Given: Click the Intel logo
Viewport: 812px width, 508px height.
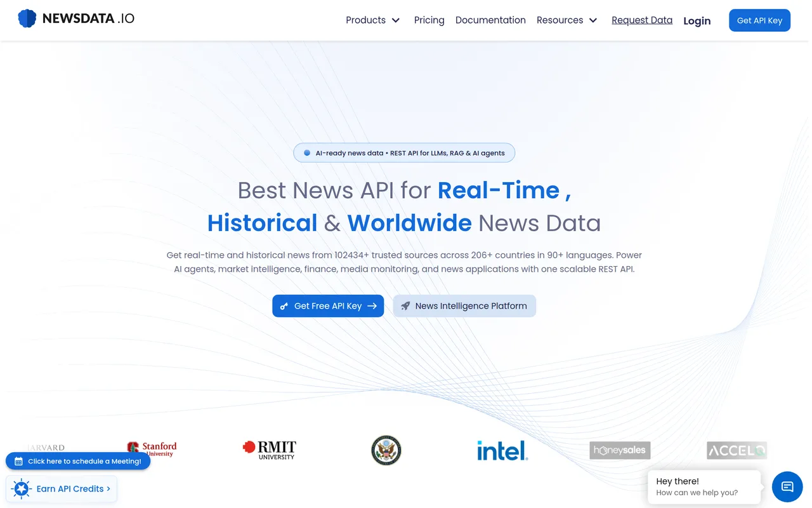Looking at the screenshot, I should tap(502, 450).
